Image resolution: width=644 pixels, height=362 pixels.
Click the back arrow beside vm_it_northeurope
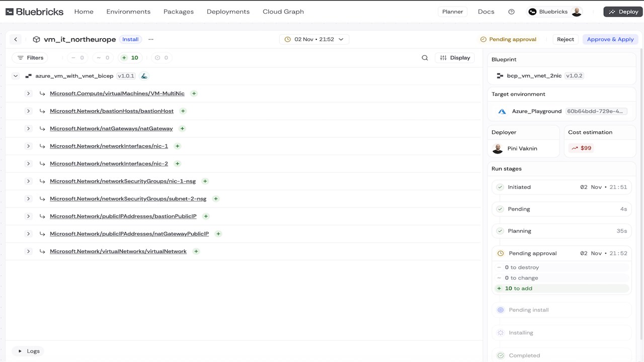(16, 39)
